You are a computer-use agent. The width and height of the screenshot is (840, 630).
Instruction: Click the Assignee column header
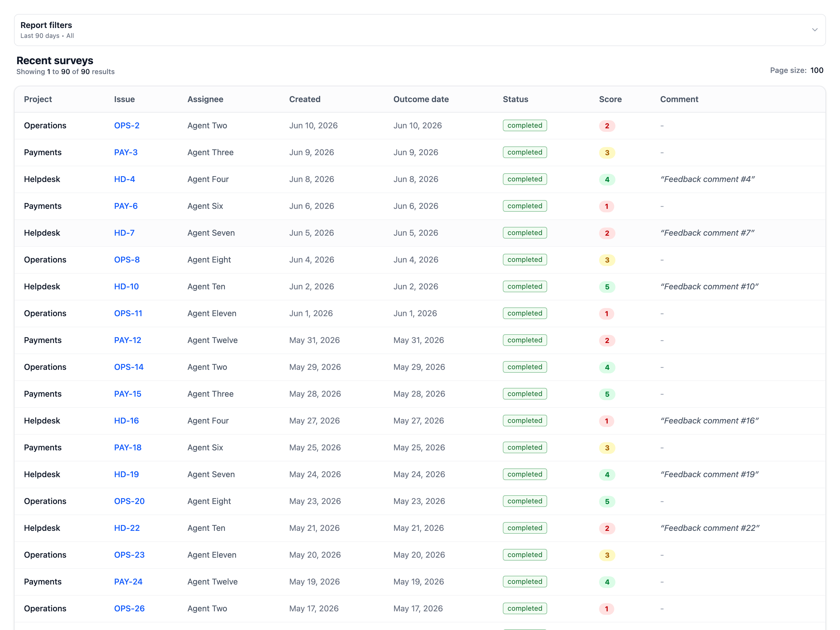click(x=205, y=99)
